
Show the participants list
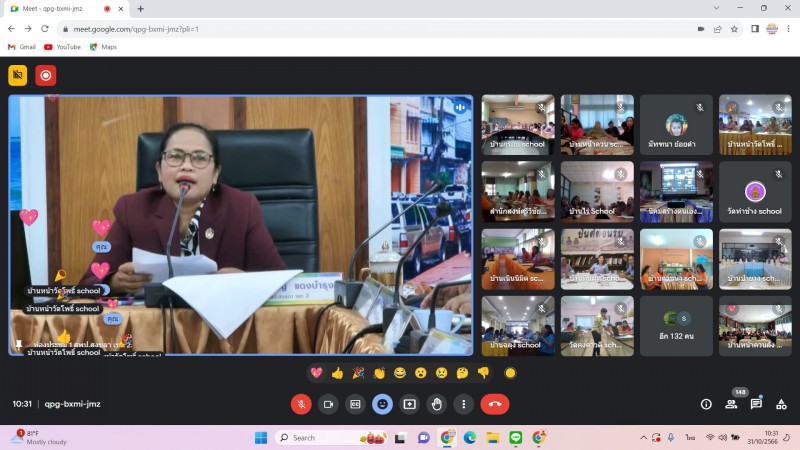(731, 404)
